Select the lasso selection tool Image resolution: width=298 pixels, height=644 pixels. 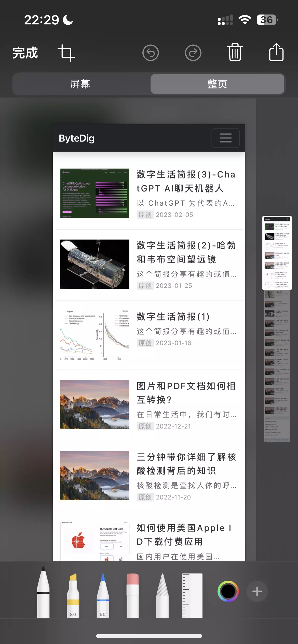point(162,596)
